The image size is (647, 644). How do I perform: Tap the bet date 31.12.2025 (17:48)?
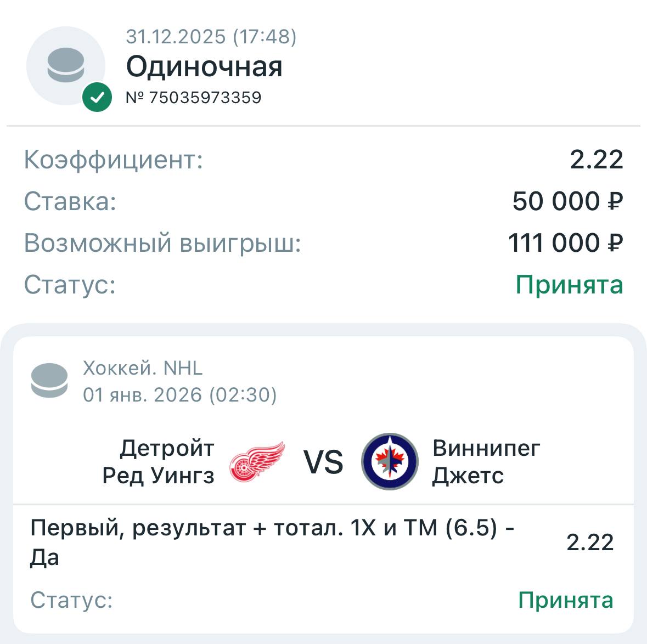click(x=211, y=37)
